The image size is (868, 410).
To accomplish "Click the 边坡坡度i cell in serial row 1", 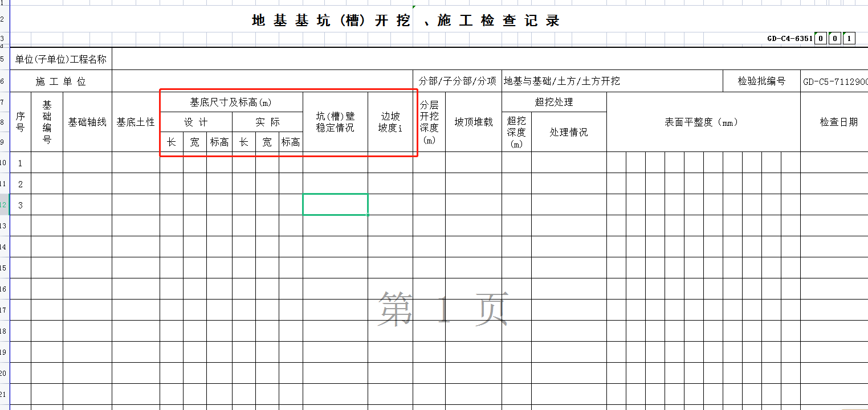I will [x=390, y=163].
